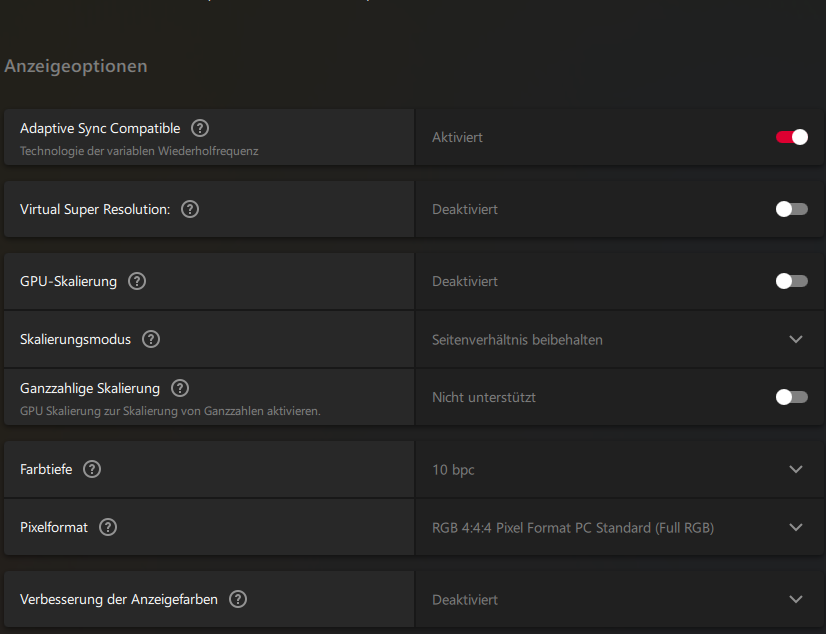The width and height of the screenshot is (826, 634).
Task: Select the 'Nicht unterstützt' status text
Action: click(x=484, y=397)
